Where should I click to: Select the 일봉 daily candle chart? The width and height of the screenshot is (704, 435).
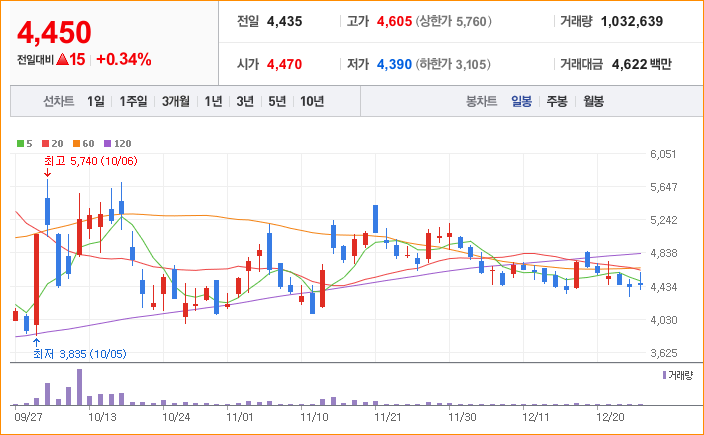pos(521,101)
